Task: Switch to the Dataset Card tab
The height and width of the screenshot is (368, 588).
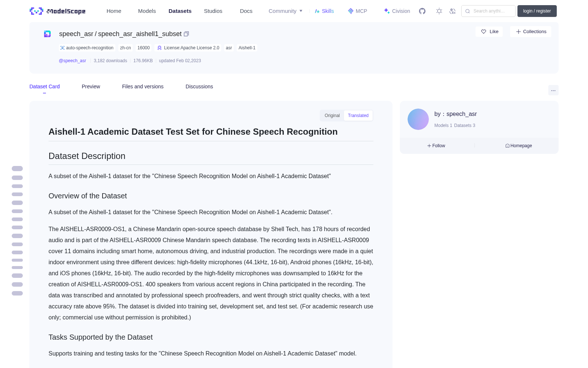Action: 44,86
